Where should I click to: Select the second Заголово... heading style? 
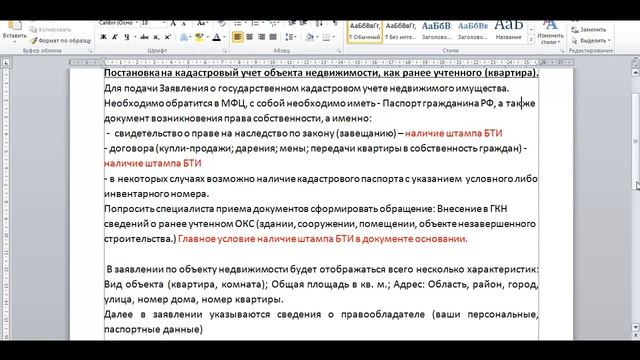[x=473, y=31]
